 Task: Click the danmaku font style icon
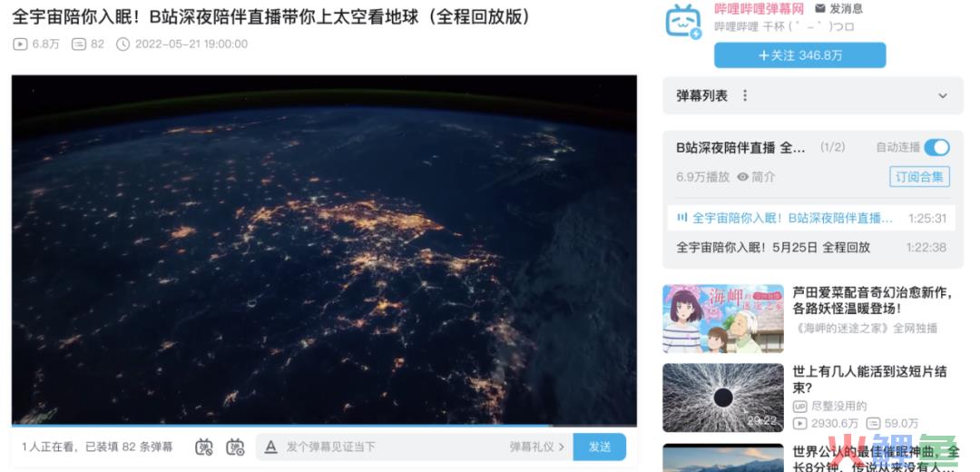click(270, 447)
